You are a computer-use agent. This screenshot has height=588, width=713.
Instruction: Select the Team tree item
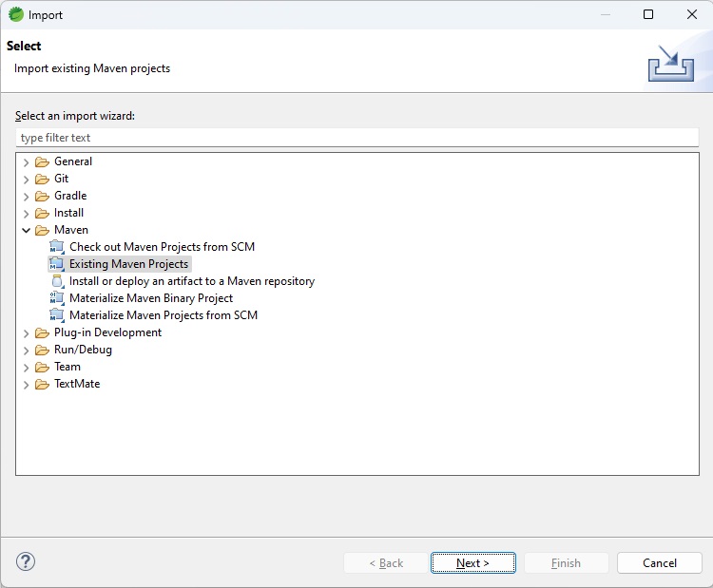[x=67, y=367]
